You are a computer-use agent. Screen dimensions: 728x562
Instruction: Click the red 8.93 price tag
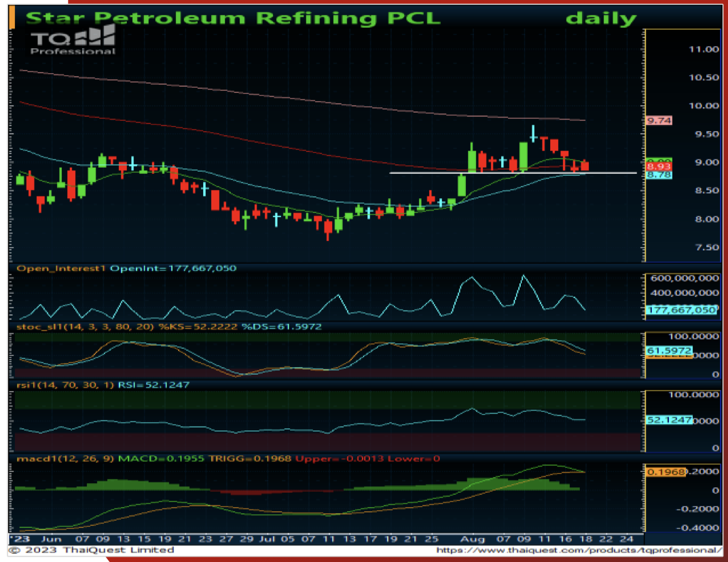659,166
